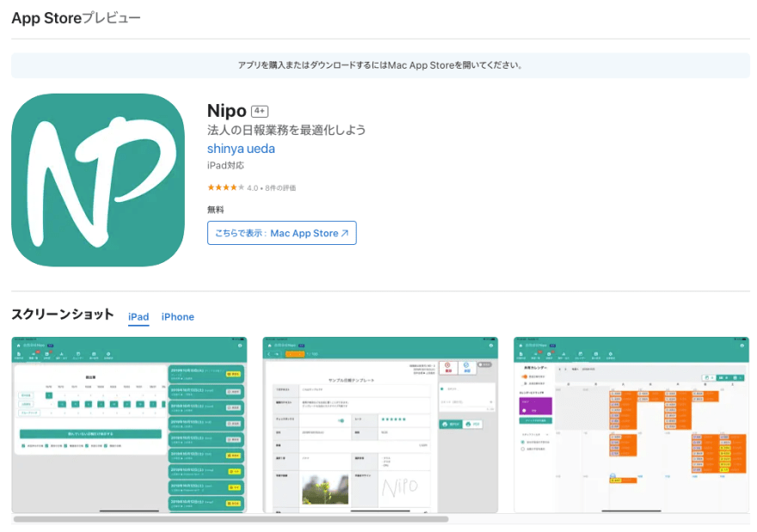
Task: Click the Nipo app title
Action: 227,111
